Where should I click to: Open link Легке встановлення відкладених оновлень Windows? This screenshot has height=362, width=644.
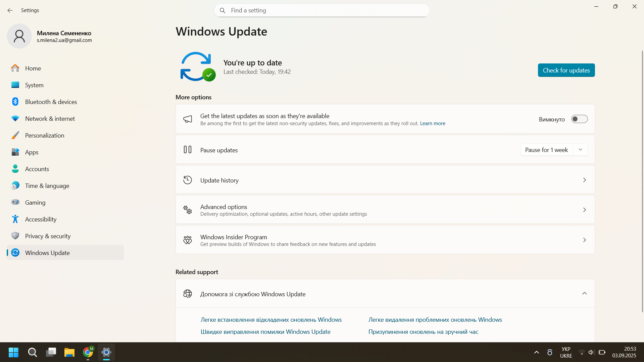[271, 320]
